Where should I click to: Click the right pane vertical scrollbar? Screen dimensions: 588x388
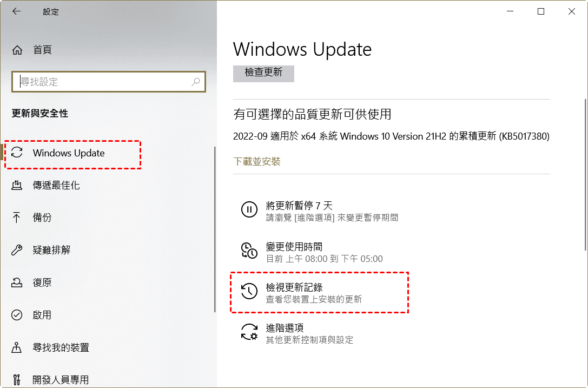(x=585, y=174)
